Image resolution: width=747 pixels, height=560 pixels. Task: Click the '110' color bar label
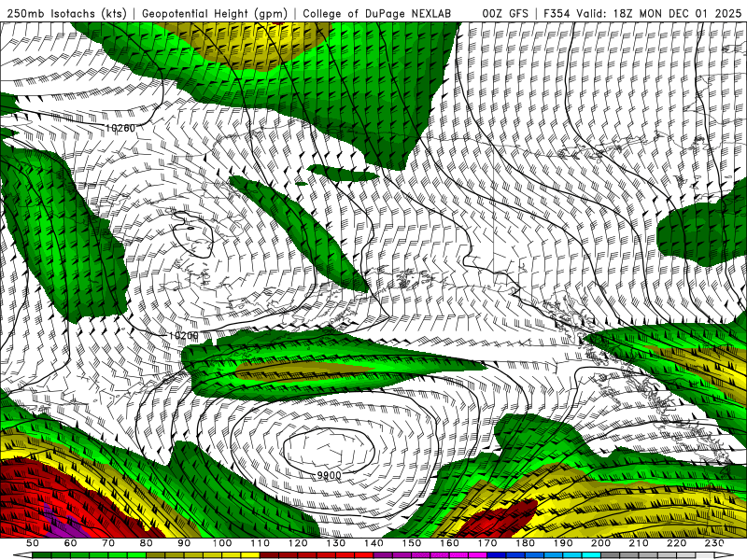coord(261,543)
